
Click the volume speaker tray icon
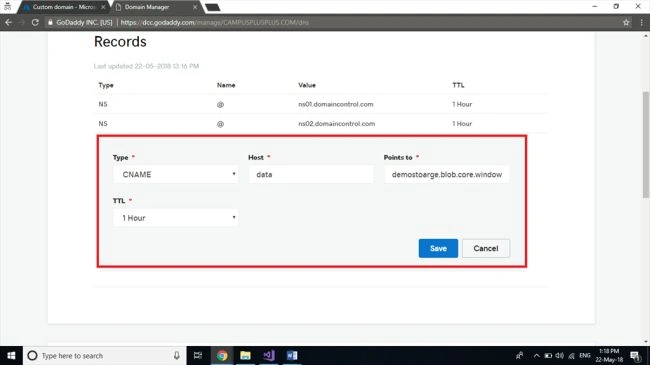click(560, 355)
